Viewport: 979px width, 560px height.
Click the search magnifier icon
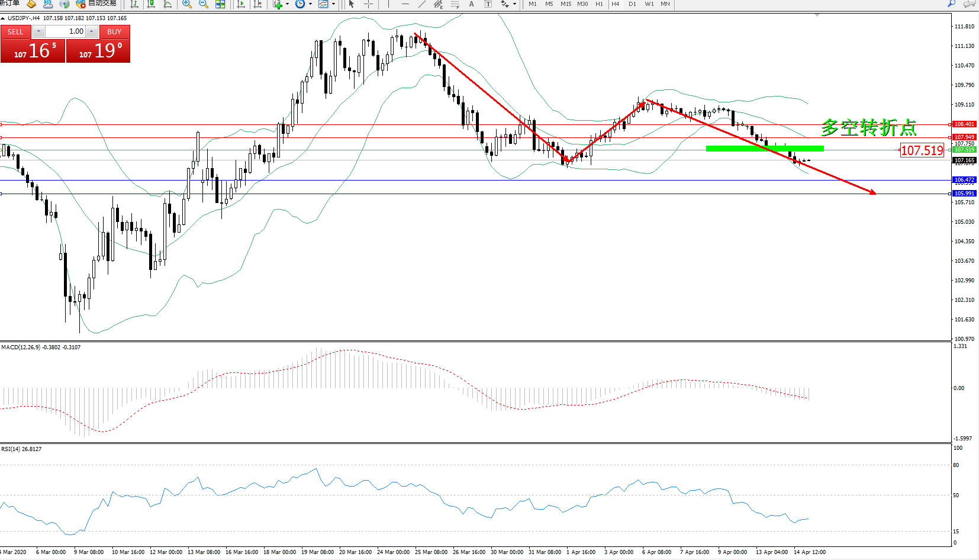pyautogui.click(x=951, y=4)
